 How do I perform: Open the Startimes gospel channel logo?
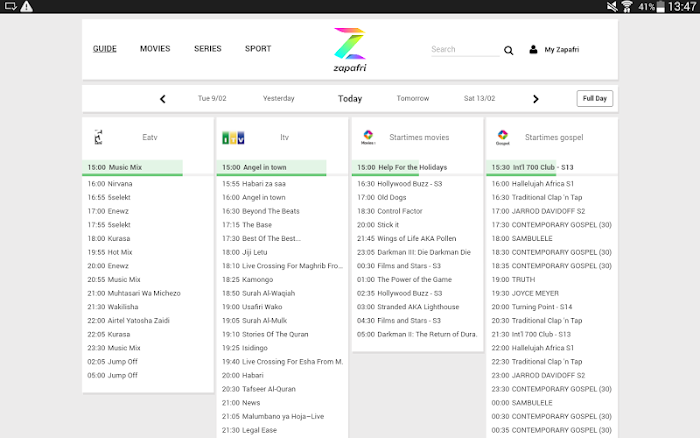[503, 137]
